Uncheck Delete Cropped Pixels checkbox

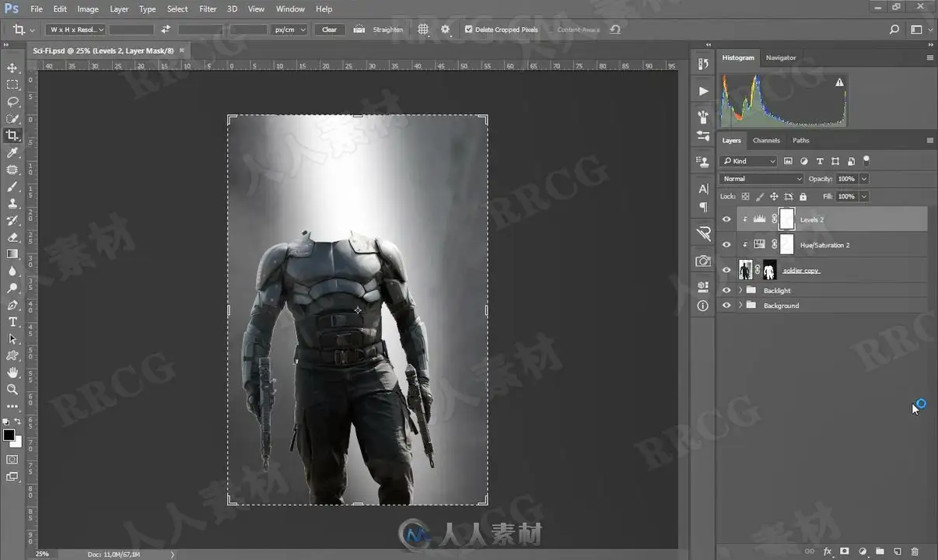click(x=468, y=30)
